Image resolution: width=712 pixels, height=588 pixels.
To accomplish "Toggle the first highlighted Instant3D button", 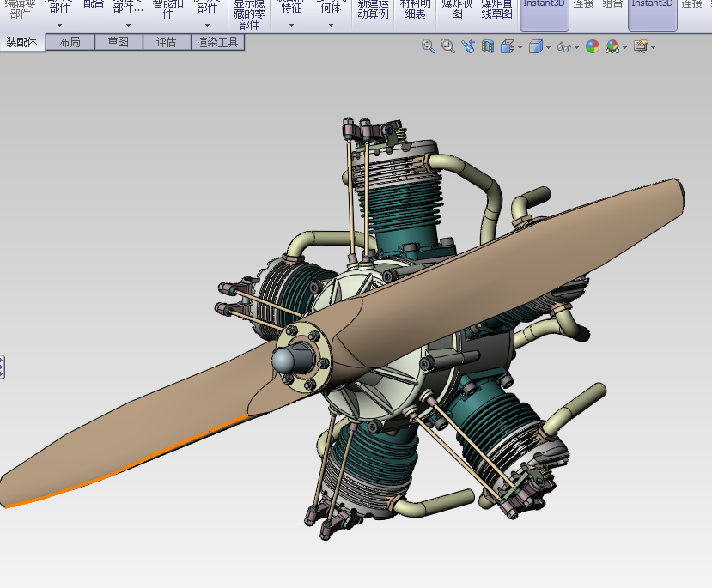I will (544, 15).
